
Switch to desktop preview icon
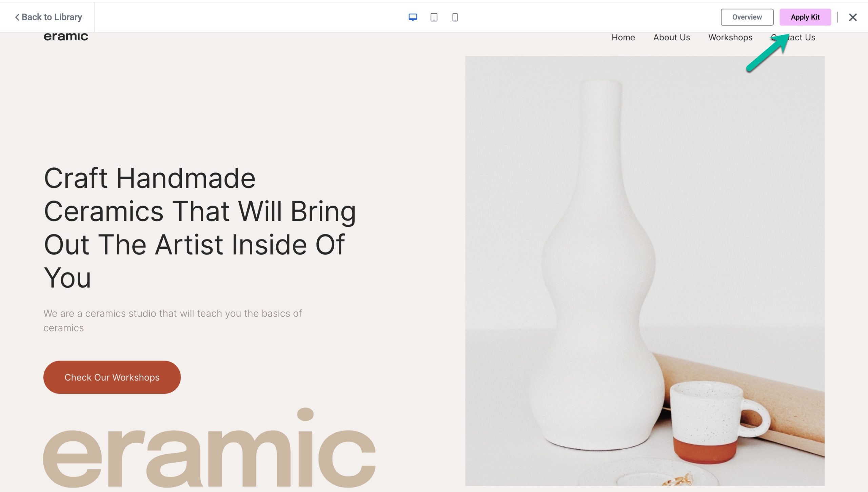pos(413,17)
